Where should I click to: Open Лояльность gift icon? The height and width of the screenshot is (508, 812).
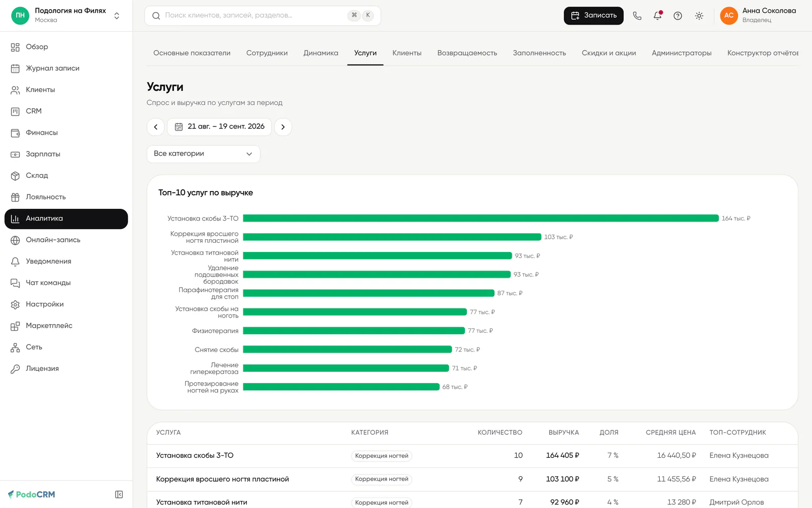coord(15,197)
